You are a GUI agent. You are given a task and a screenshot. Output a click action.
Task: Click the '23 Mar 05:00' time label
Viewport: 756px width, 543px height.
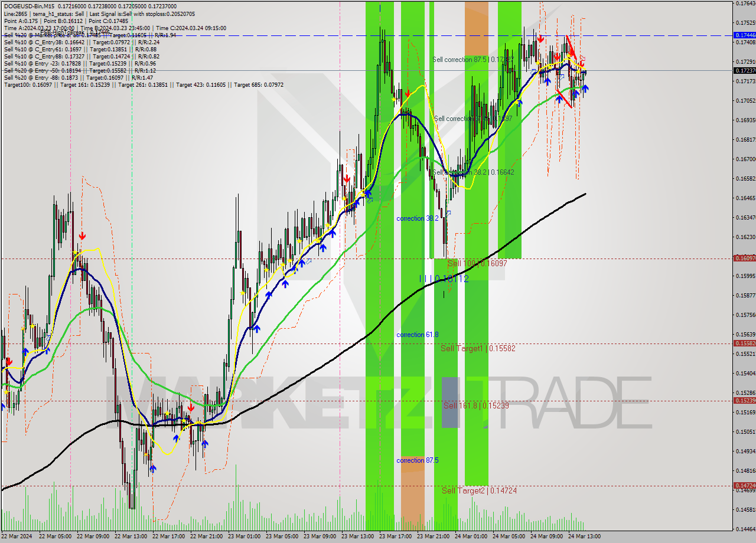pos(282,537)
